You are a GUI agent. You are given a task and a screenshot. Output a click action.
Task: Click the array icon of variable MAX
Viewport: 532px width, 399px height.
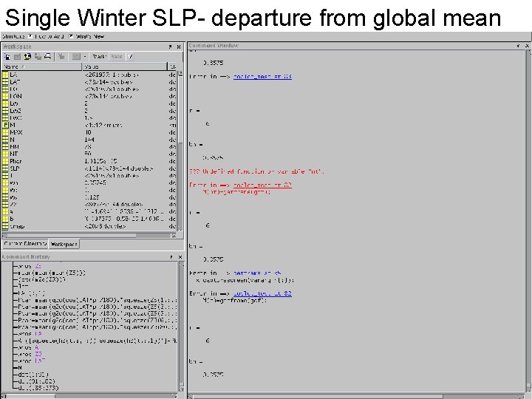pyautogui.click(x=5, y=132)
